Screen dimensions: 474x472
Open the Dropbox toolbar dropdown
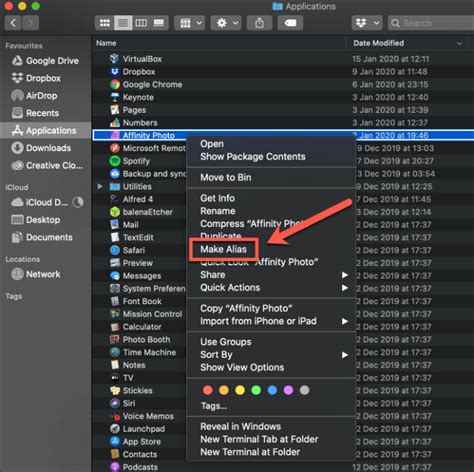367,23
